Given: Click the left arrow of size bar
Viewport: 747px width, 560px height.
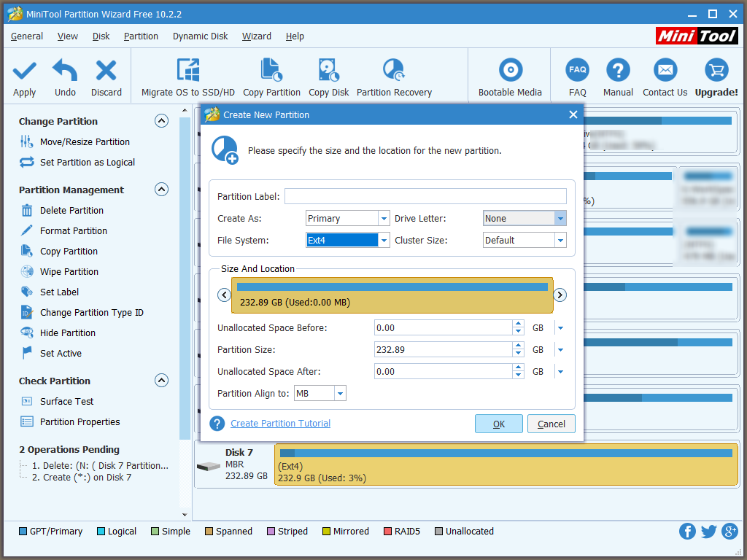Looking at the screenshot, I should pyautogui.click(x=224, y=295).
